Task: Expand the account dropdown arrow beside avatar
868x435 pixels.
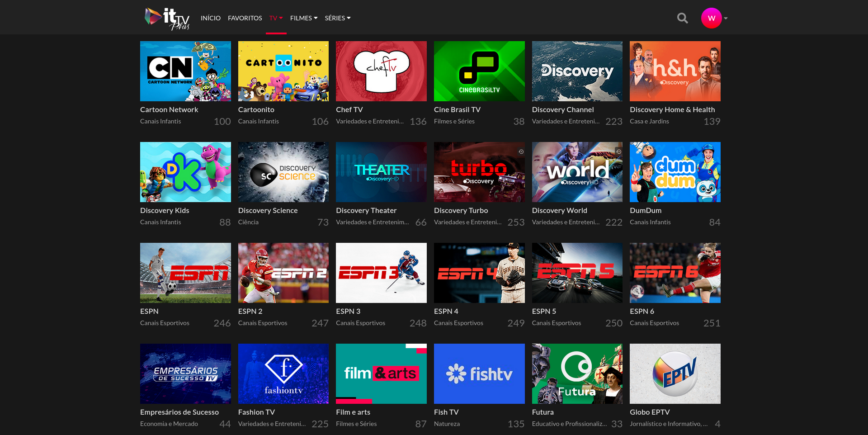Action: pos(726,19)
